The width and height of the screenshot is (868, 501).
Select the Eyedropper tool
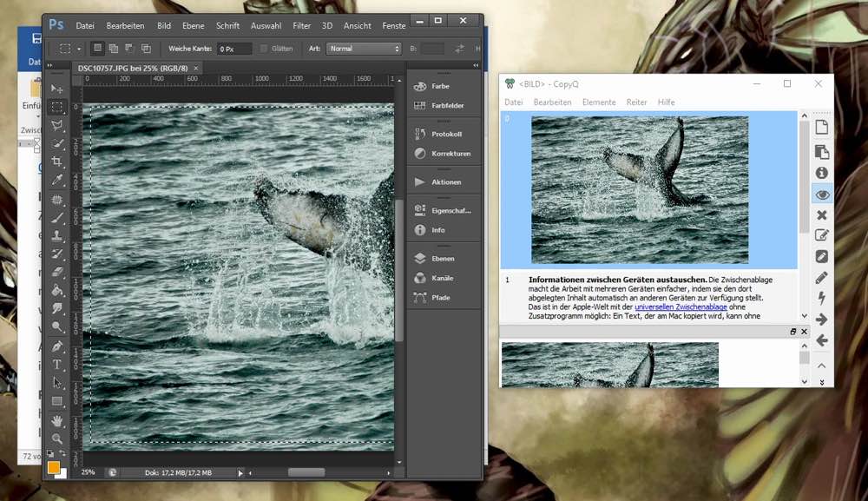pos(57,181)
